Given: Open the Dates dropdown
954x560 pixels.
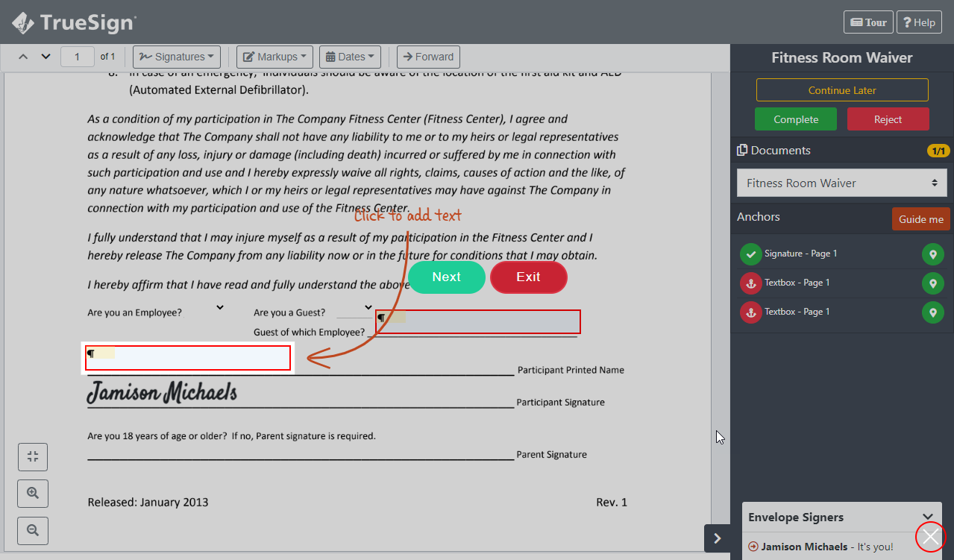Looking at the screenshot, I should [x=350, y=56].
